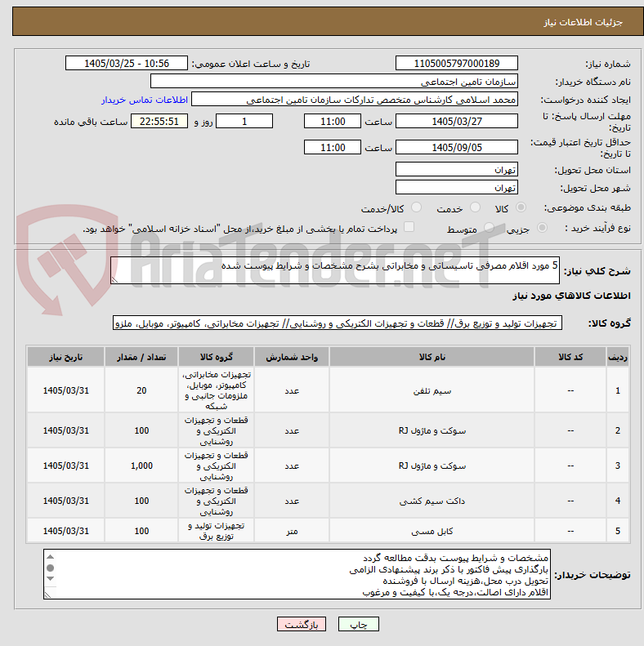The width and height of the screenshot is (644, 646).
Task: Click the price validity date 1405/09/05
Action: coord(456,148)
